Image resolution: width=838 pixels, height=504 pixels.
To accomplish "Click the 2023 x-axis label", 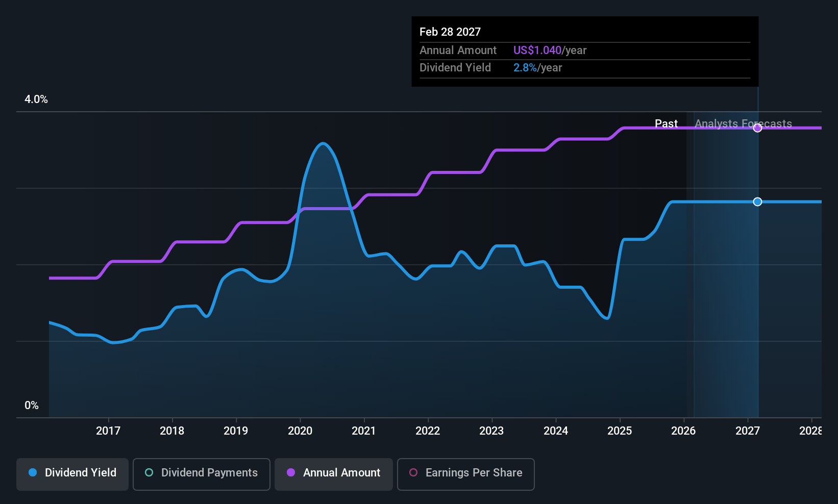I will [491, 431].
